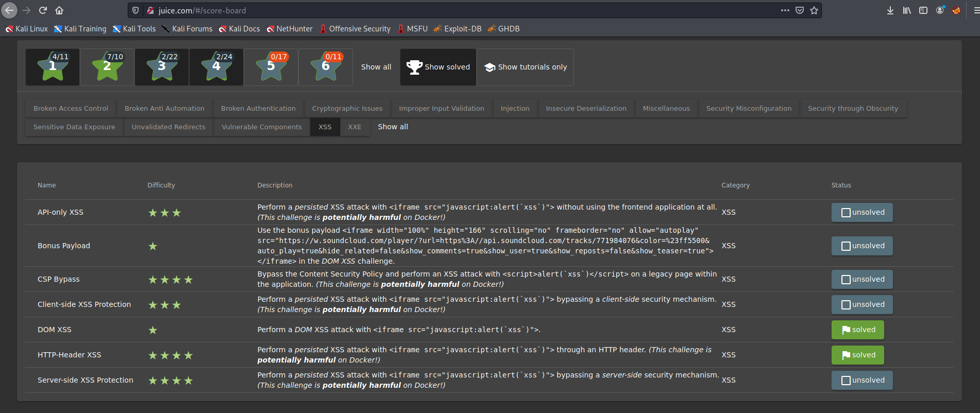Viewport: 980px width, 413px height.
Task: Select the XXE category filter
Action: click(x=354, y=127)
